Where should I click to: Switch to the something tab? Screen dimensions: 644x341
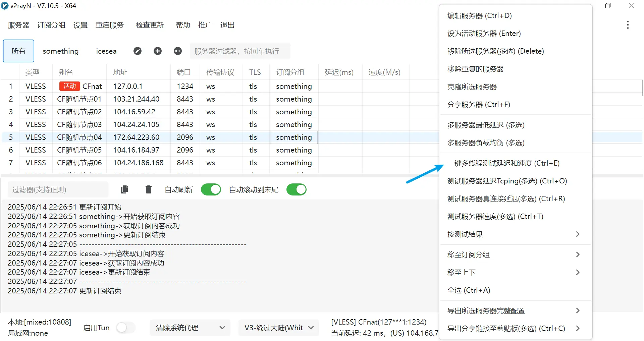click(x=61, y=51)
